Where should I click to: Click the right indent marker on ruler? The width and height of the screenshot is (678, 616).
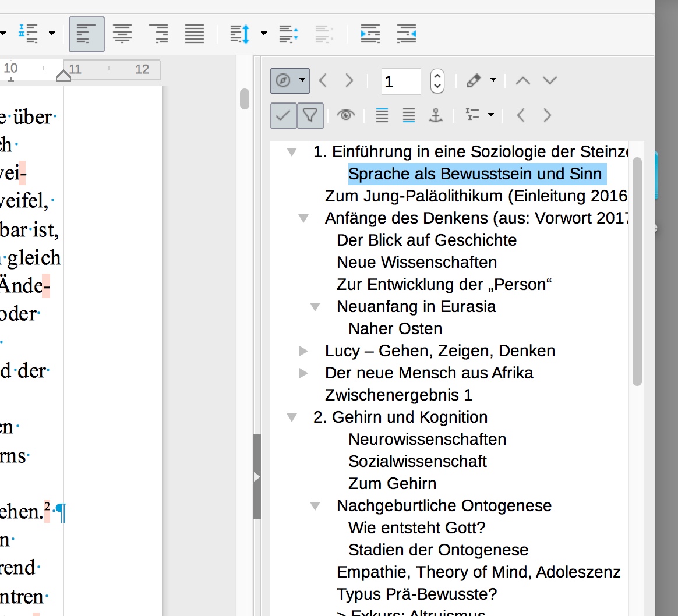63,75
